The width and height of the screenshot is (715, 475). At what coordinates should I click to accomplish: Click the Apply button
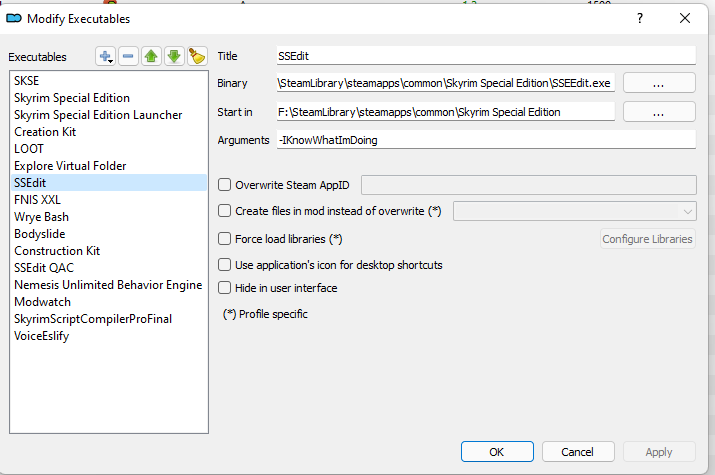coord(659,451)
